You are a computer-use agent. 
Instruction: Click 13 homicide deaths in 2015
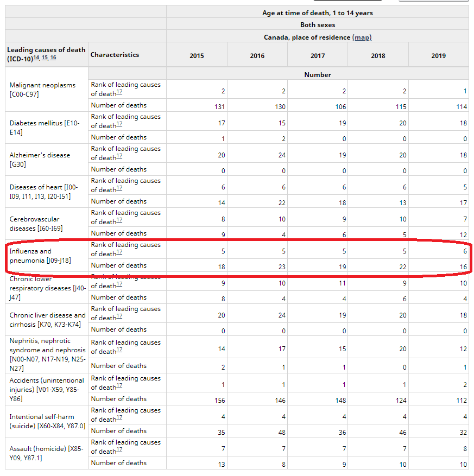(x=222, y=465)
